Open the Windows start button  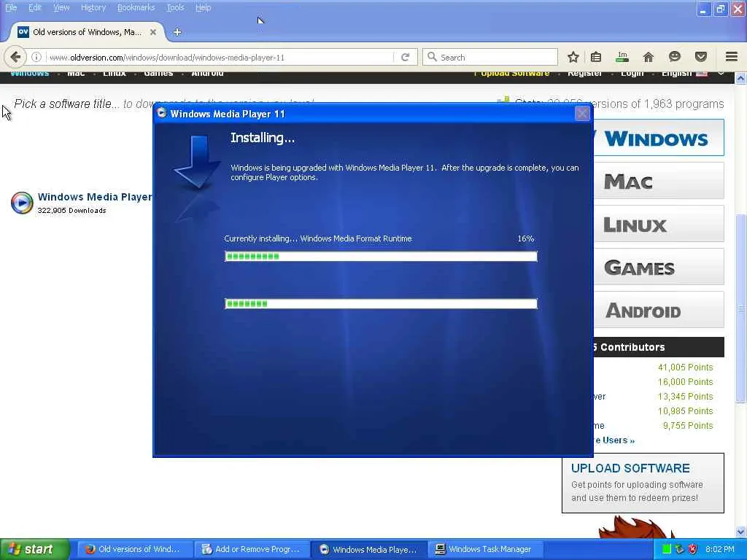tap(35, 549)
